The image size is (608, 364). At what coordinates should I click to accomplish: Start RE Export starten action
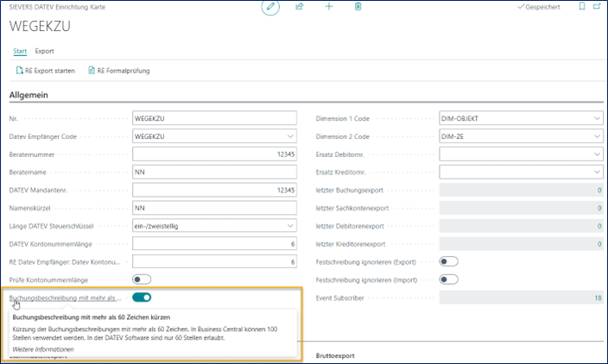point(46,70)
